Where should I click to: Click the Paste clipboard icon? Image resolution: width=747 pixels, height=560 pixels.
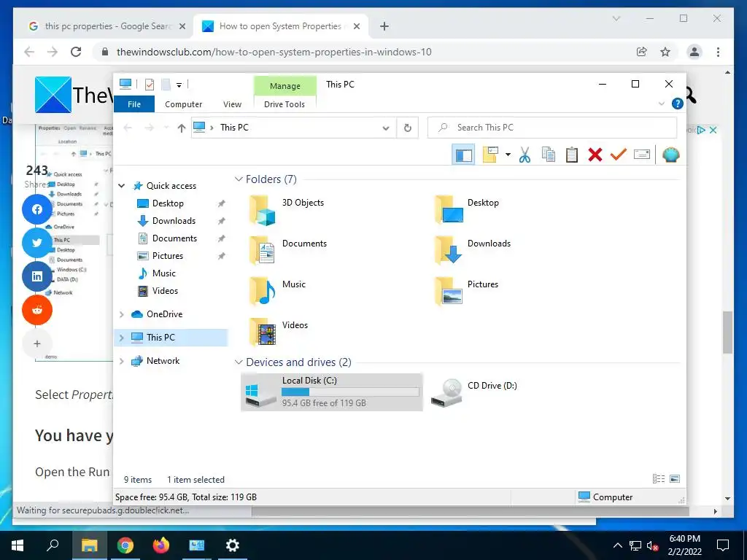pyautogui.click(x=572, y=155)
